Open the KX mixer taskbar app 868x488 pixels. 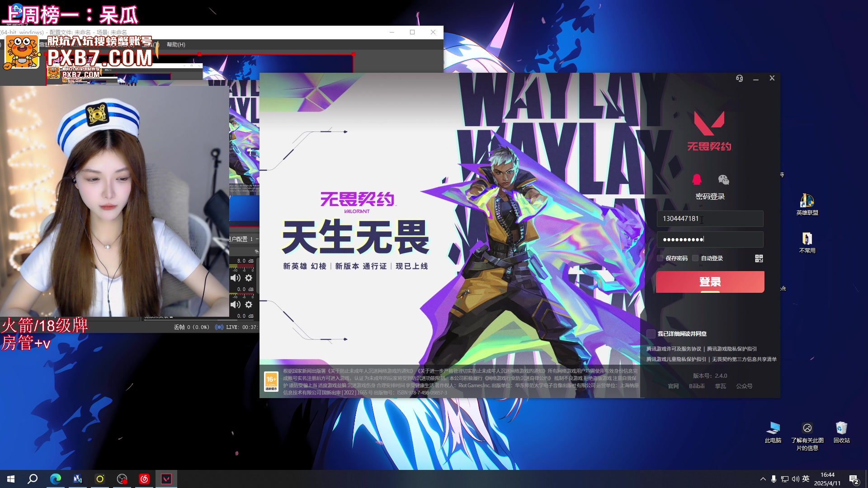pyautogui.click(x=78, y=479)
